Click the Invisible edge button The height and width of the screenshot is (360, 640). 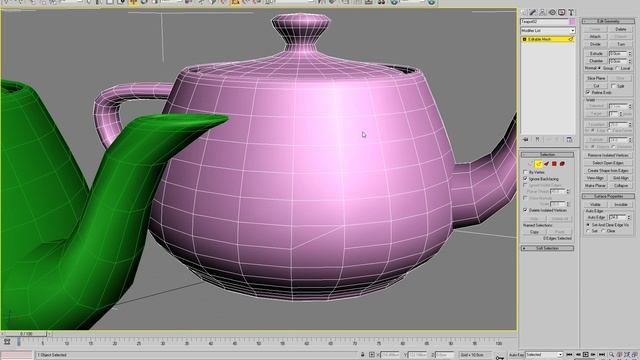tap(621, 204)
